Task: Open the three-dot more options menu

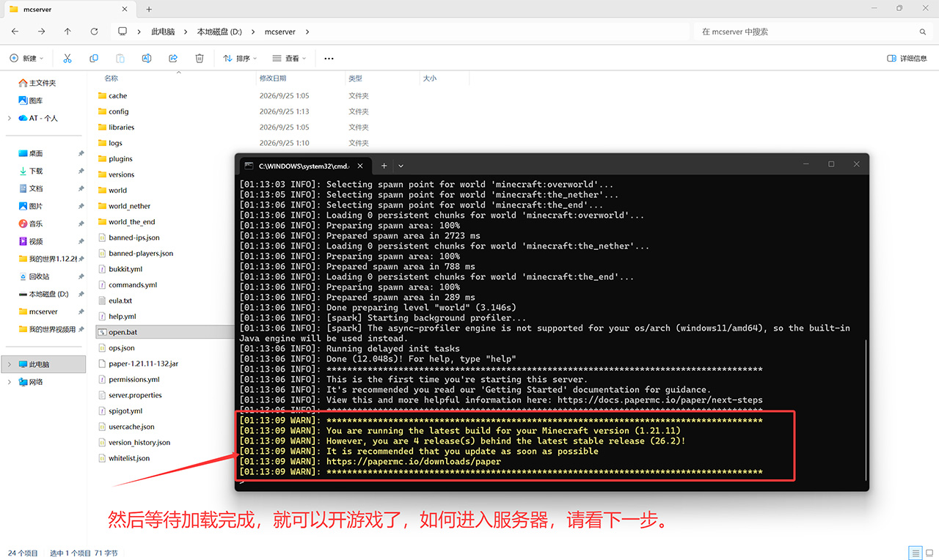Action: (329, 58)
